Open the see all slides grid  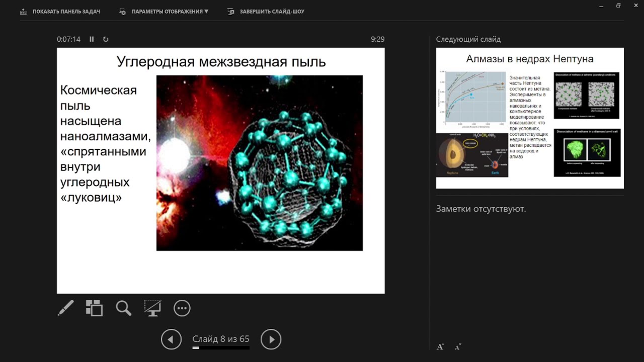click(94, 308)
